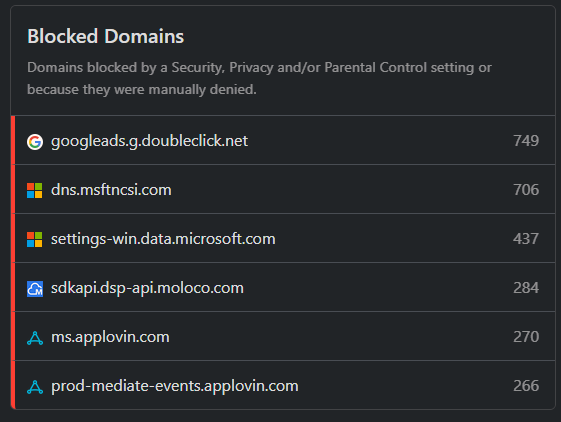The height and width of the screenshot is (422, 561).
Task: Click the Moloco cloud icon
Action: point(35,288)
